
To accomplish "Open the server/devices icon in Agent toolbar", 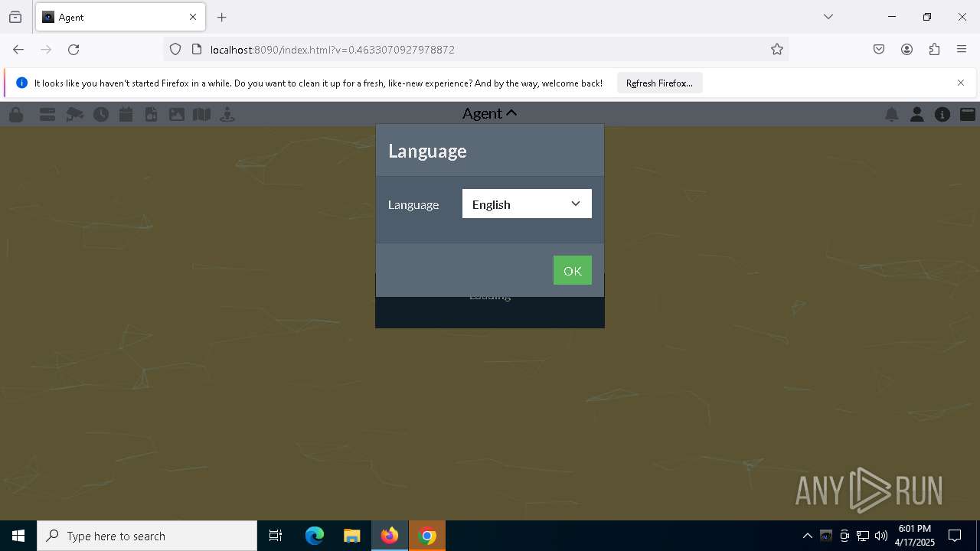I will (47, 114).
